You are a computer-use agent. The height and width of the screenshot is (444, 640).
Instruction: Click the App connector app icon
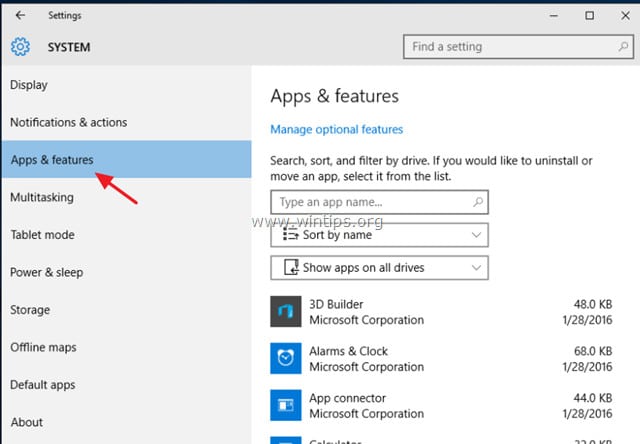286,405
